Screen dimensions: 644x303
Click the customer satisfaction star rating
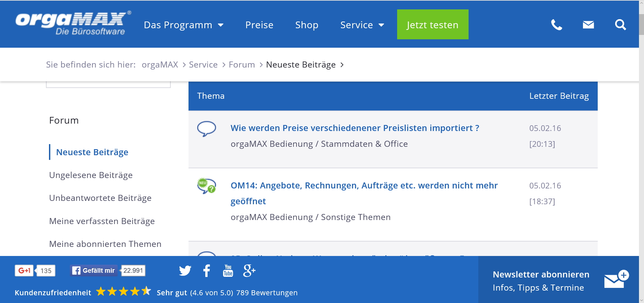tap(123, 291)
